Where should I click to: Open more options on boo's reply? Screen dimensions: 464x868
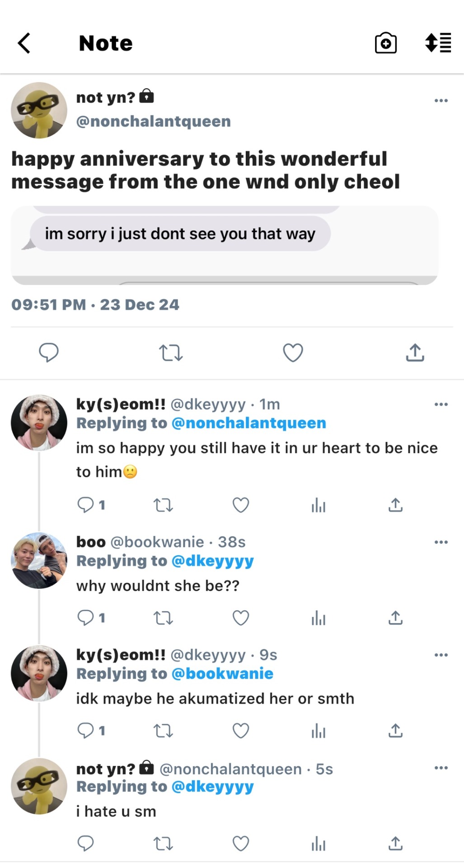point(441,542)
